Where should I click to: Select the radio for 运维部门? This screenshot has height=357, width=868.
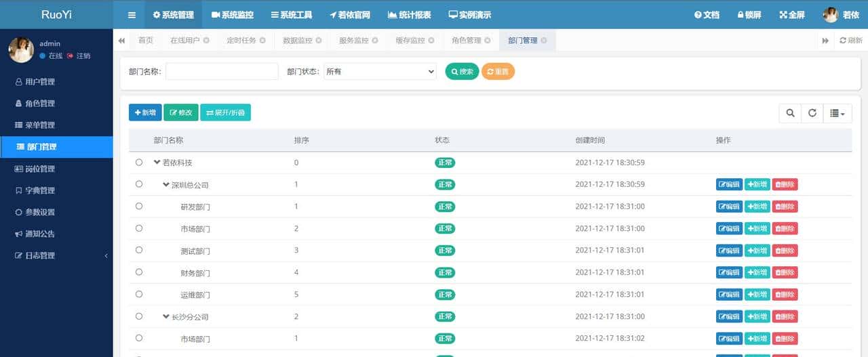click(139, 294)
